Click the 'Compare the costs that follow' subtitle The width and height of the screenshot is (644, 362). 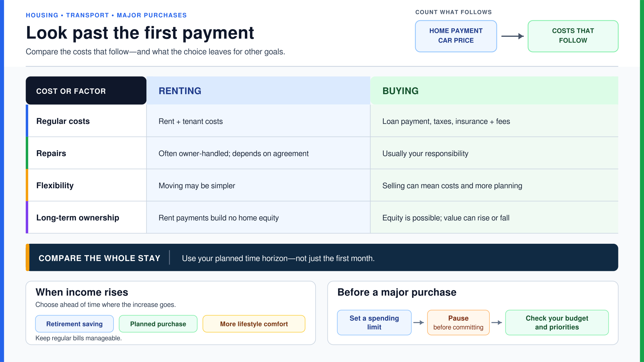pyautogui.click(x=155, y=52)
